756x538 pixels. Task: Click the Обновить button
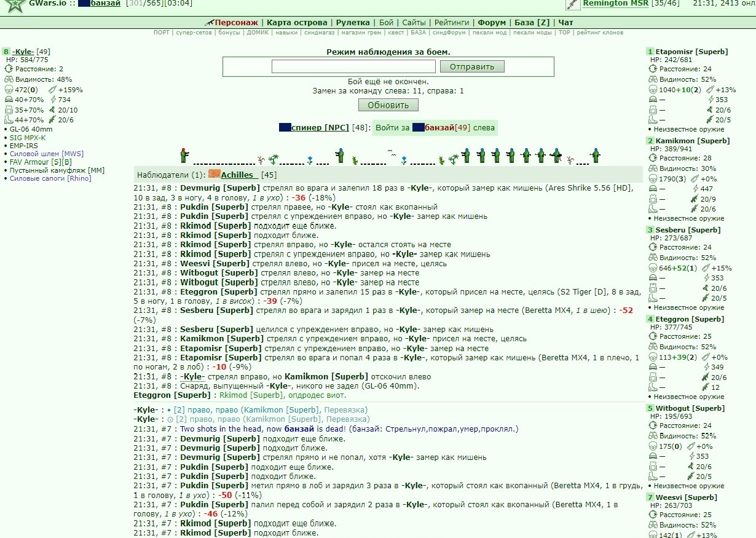click(388, 105)
